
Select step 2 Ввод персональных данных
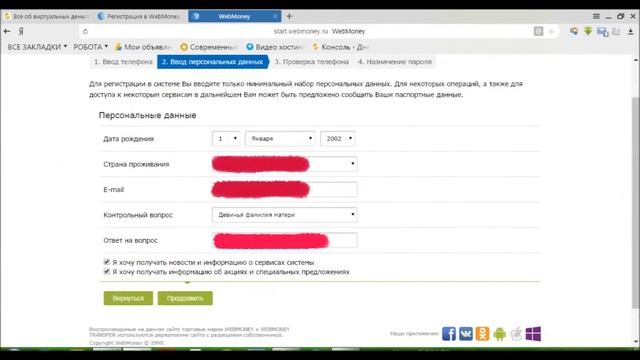[212, 62]
